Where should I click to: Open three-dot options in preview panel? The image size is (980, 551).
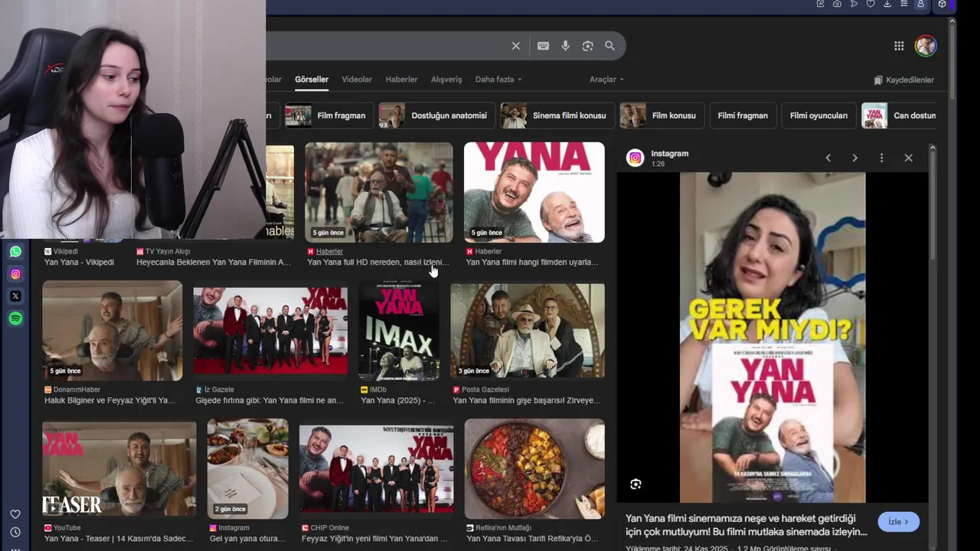(881, 158)
